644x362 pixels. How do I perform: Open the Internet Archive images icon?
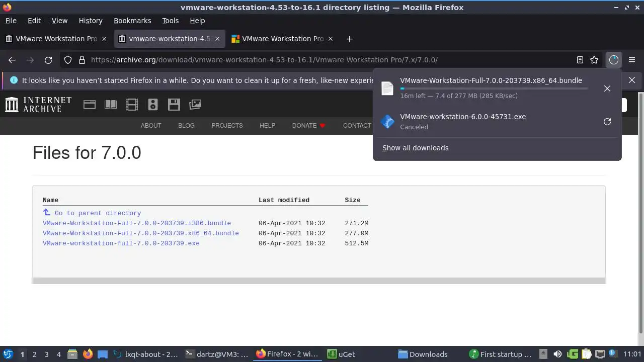coord(195,105)
